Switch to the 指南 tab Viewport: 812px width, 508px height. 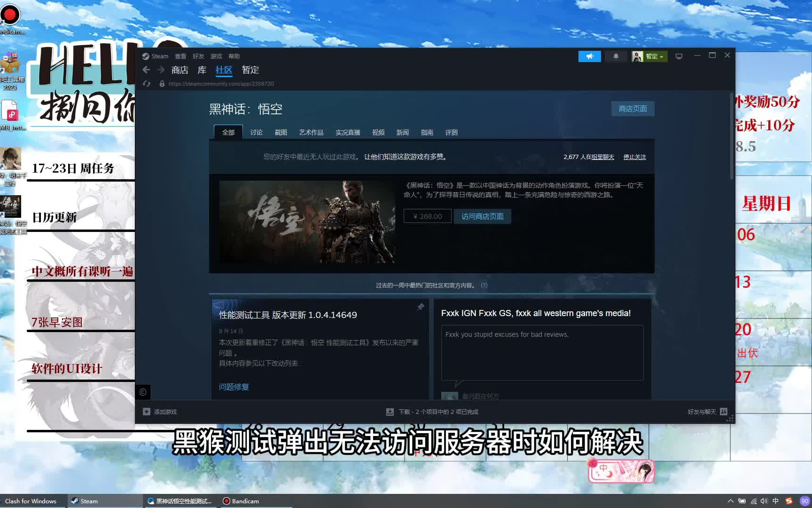pos(427,132)
